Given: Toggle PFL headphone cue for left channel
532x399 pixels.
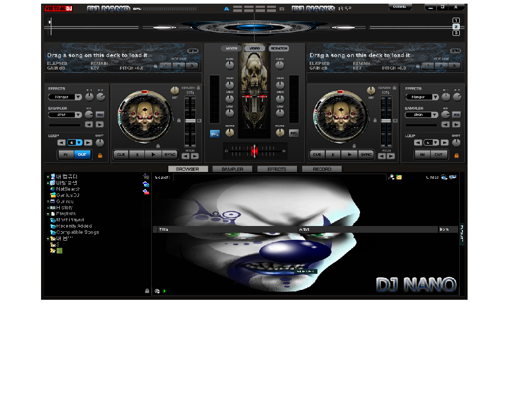Looking at the screenshot, I should (x=215, y=134).
